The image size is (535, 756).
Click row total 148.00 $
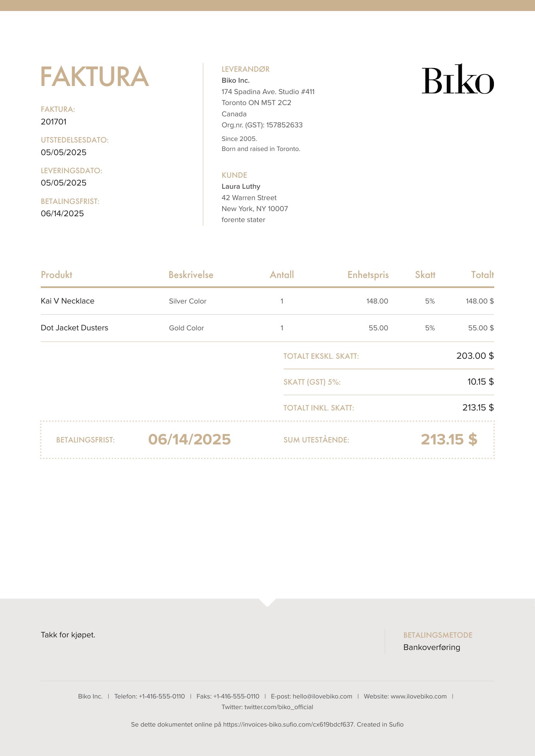480,301
